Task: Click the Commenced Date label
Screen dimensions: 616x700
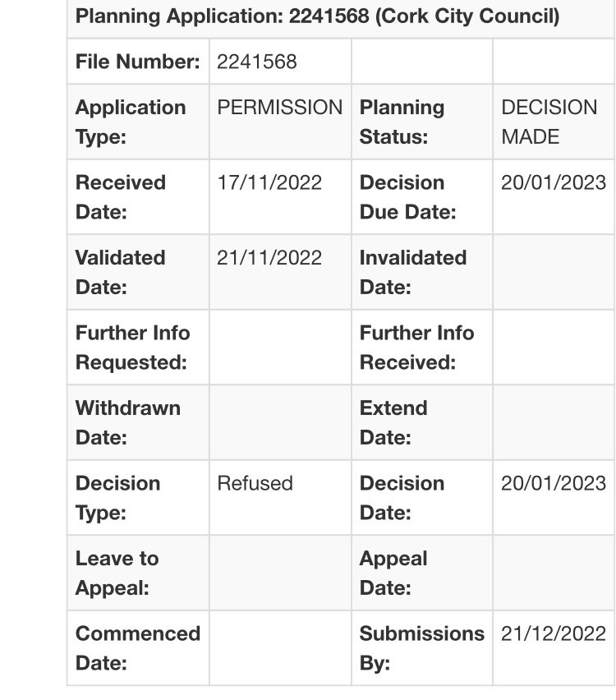Action: 137,647
